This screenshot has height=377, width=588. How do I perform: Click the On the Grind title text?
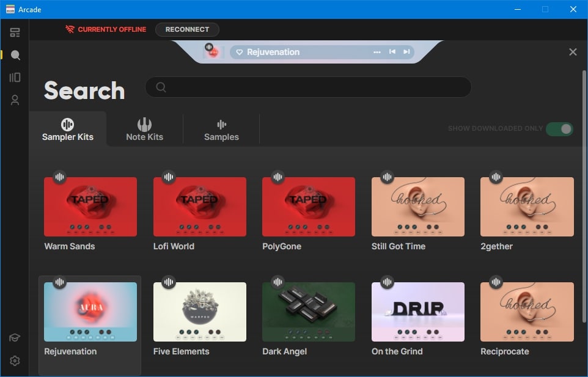[x=397, y=351]
